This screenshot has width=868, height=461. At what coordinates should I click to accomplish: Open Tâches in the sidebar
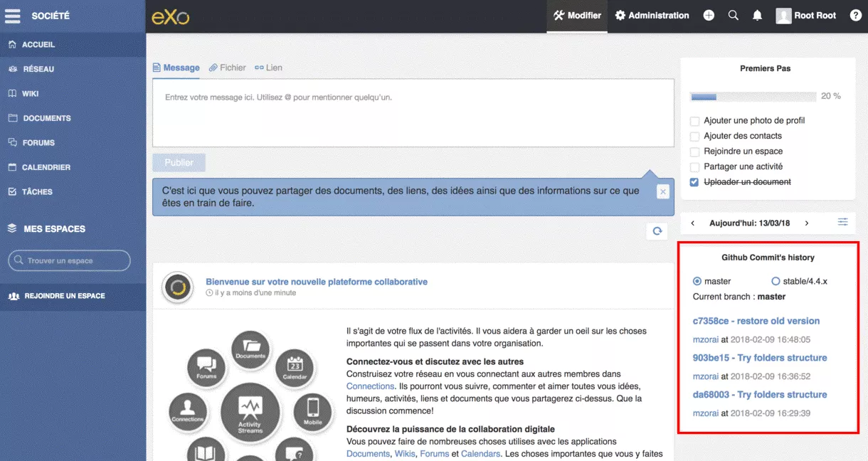[x=73, y=191]
